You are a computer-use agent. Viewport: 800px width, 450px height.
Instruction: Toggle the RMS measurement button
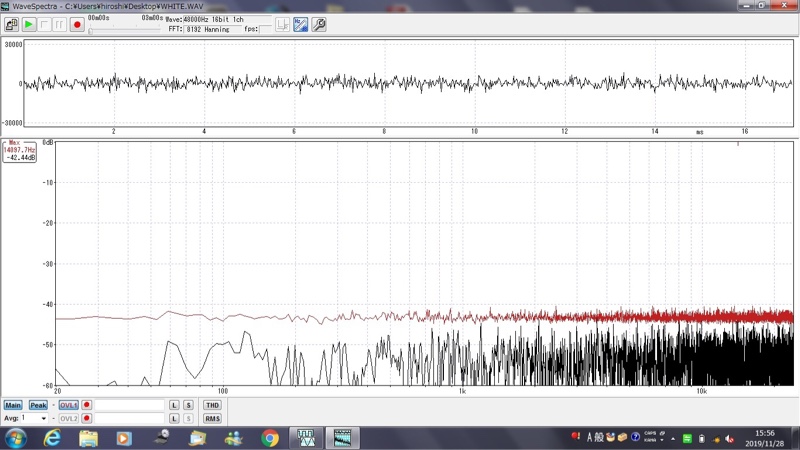[x=212, y=418]
